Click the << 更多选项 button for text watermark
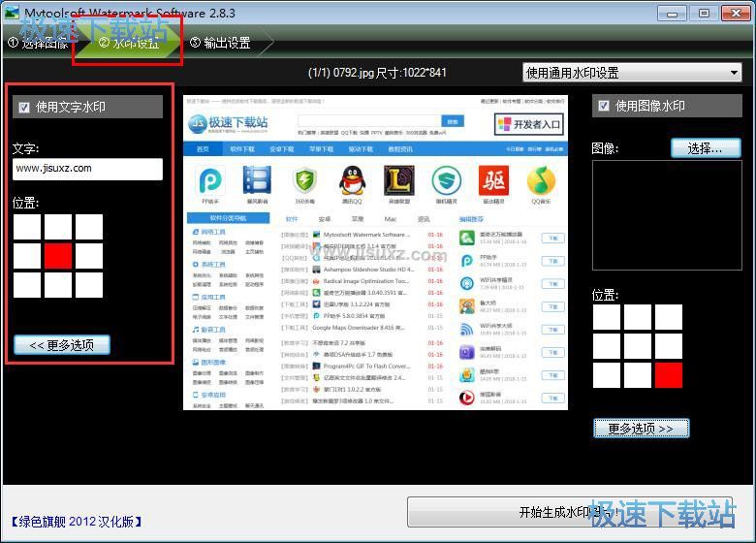Screen dimensions: 756x543 62,345
